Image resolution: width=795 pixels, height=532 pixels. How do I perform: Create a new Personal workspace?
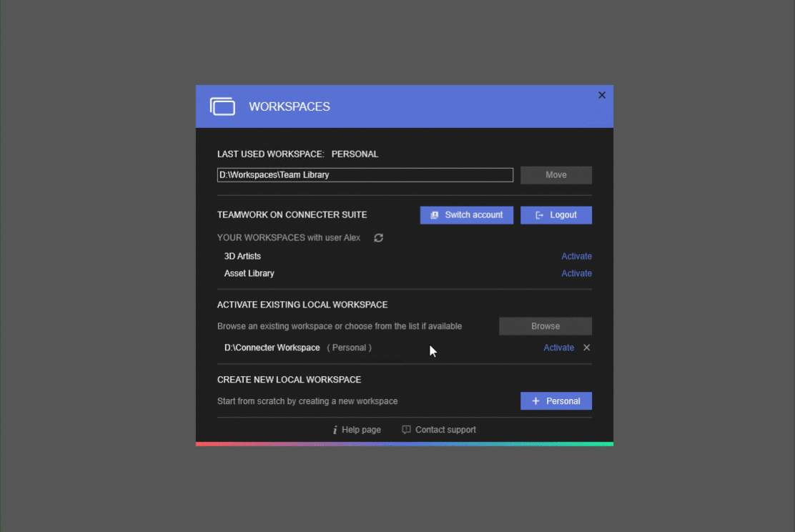click(x=555, y=401)
